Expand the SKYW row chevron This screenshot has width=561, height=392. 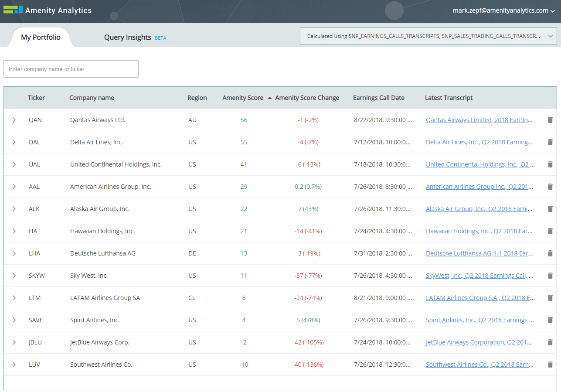pyautogui.click(x=14, y=276)
